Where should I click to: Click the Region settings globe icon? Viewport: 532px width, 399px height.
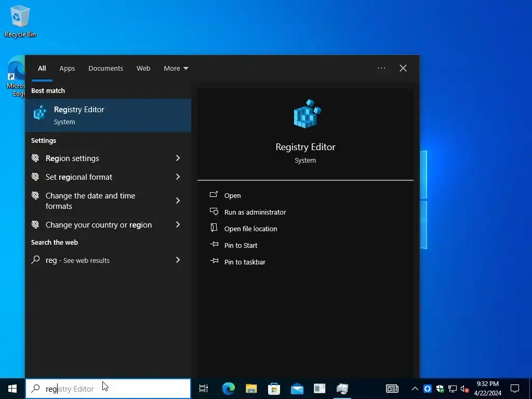35,158
